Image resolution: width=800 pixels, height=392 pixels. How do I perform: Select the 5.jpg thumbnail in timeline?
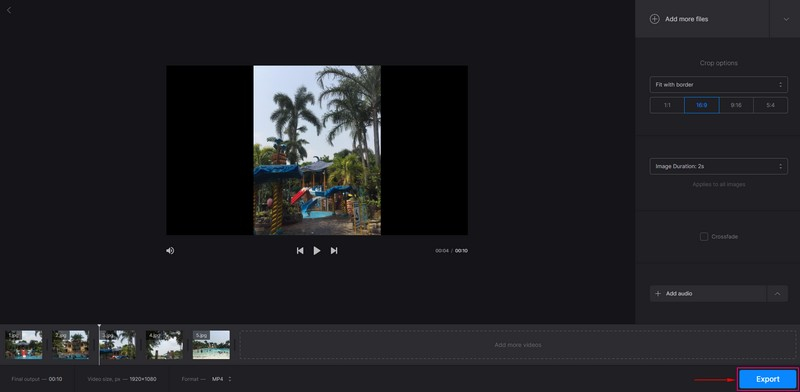click(x=211, y=345)
